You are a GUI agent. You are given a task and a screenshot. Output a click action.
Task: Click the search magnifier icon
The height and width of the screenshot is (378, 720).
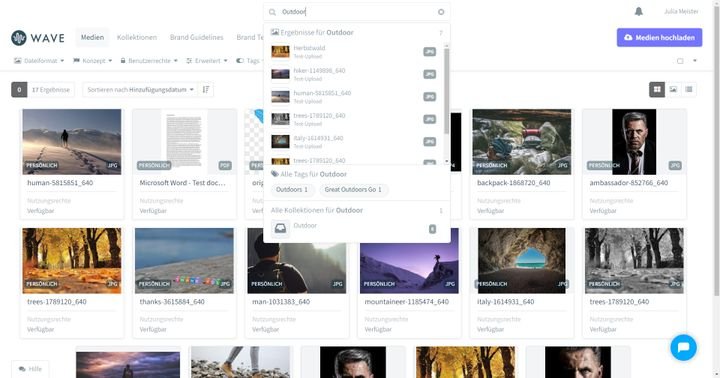tap(273, 12)
